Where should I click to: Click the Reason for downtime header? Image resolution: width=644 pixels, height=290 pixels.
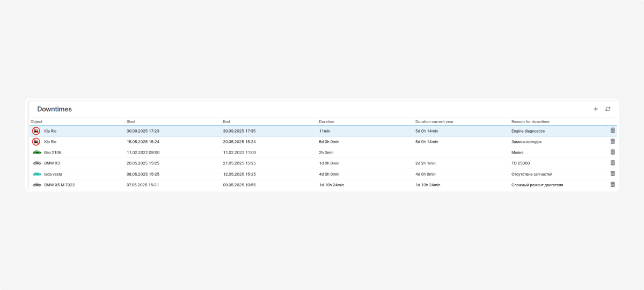pyautogui.click(x=530, y=121)
